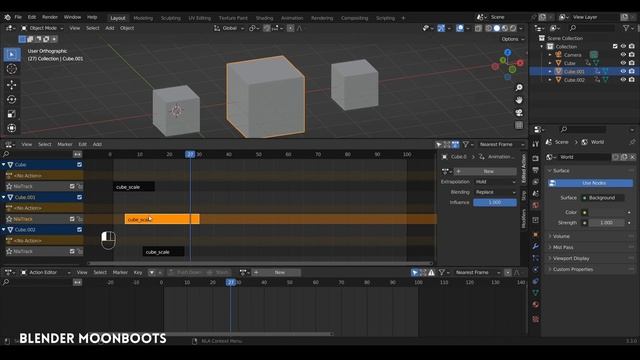Screen dimensions: 640x360
Task: Expand the Volume panel
Action: click(561, 236)
